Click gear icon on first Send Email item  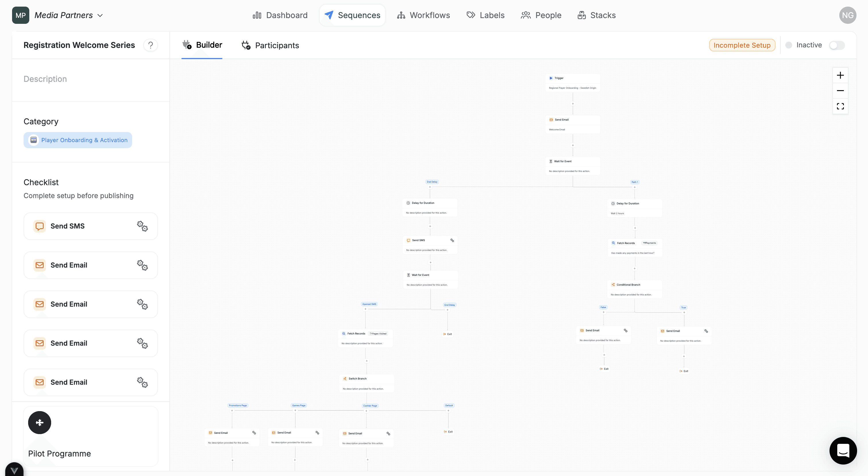(x=142, y=265)
